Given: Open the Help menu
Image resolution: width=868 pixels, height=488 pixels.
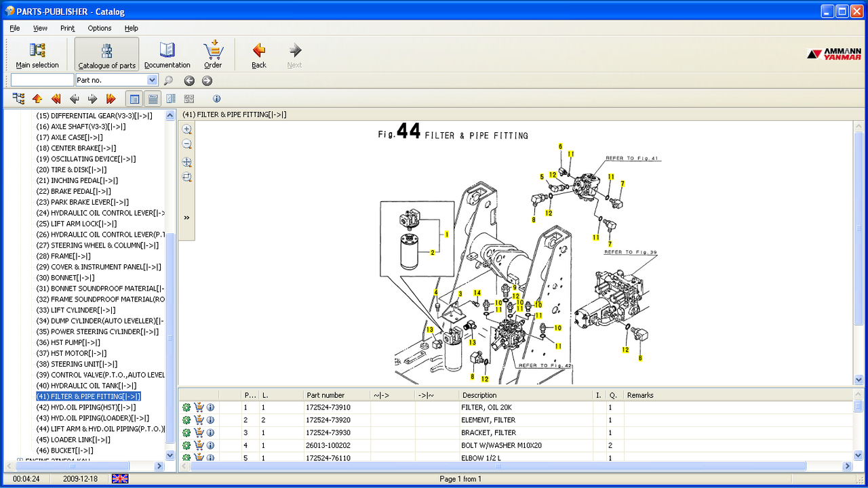Looking at the screenshot, I should coord(132,28).
